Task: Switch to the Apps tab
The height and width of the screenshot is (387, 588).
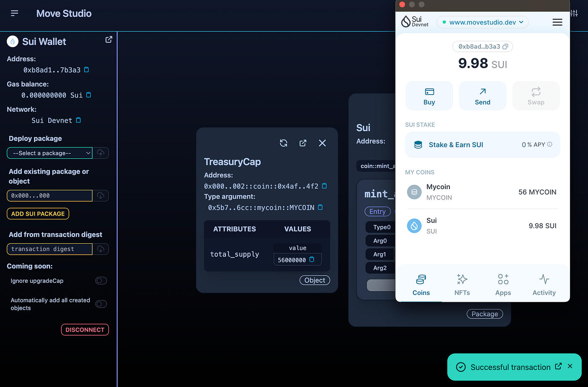Action: (x=503, y=285)
